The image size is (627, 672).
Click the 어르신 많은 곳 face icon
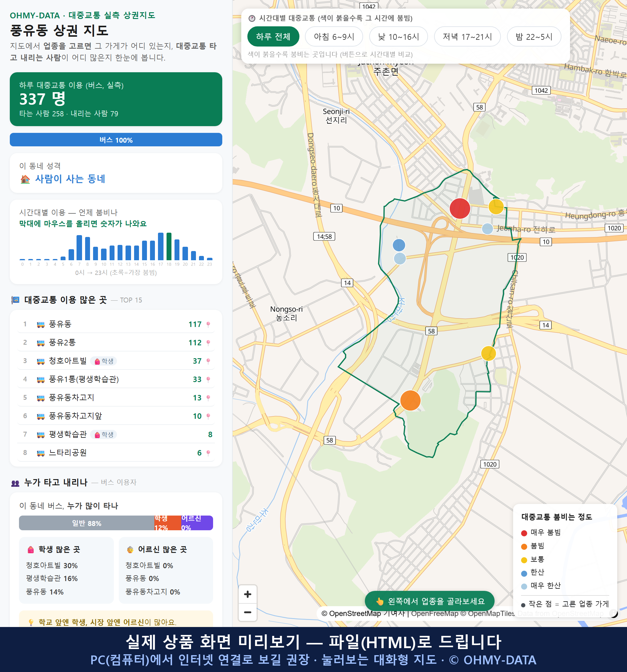tap(130, 550)
